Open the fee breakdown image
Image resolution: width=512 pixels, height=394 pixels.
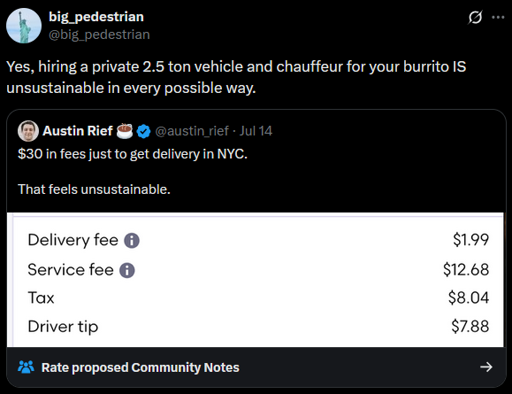(x=255, y=280)
